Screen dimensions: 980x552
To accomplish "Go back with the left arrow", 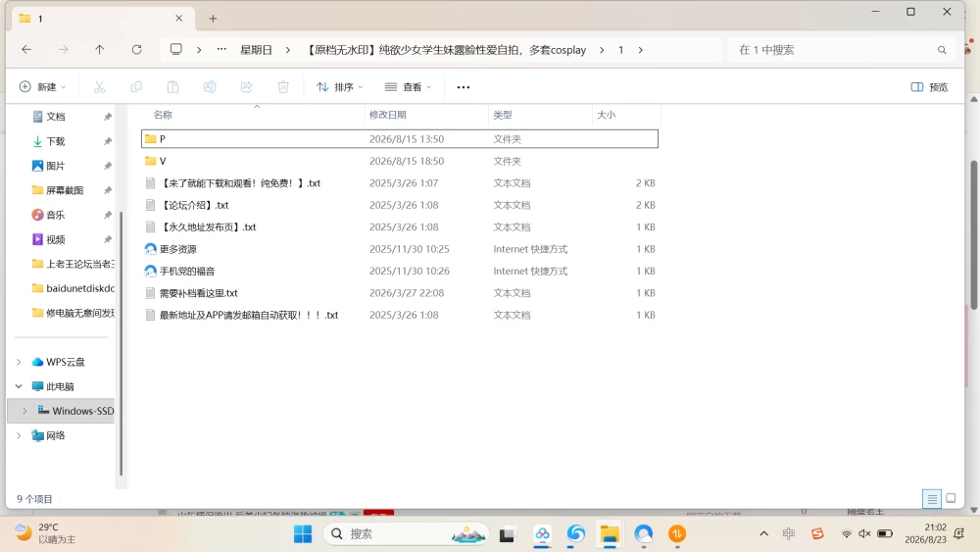I will click(x=26, y=49).
